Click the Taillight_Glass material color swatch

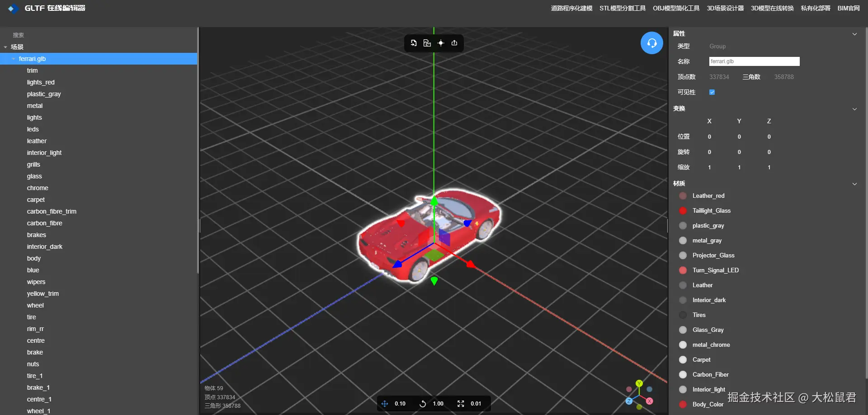click(x=683, y=211)
